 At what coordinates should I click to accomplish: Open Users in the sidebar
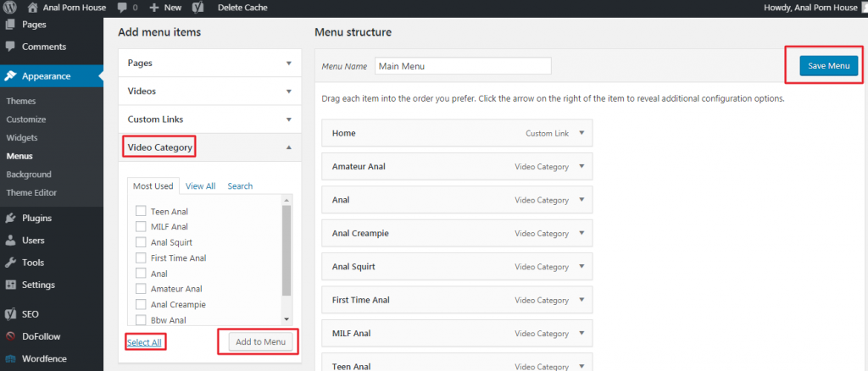[33, 241]
